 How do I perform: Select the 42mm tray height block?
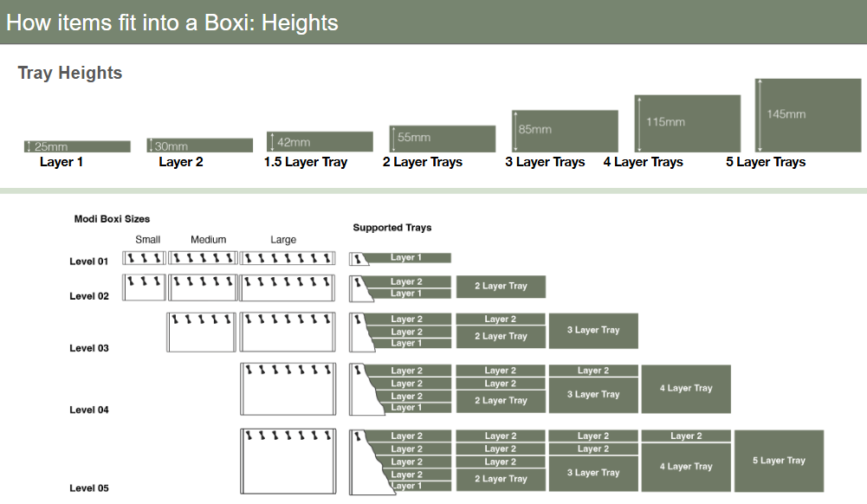[320, 141]
